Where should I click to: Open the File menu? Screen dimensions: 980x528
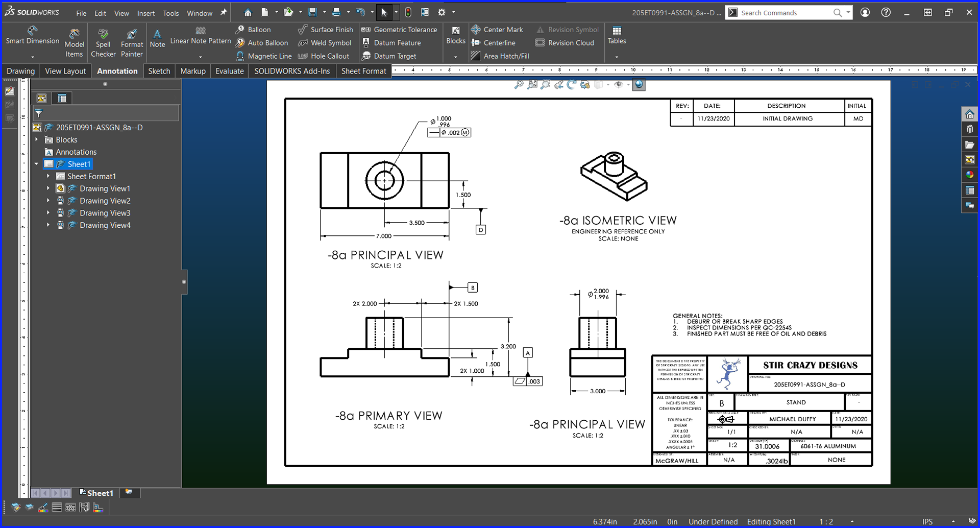(x=81, y=13)
